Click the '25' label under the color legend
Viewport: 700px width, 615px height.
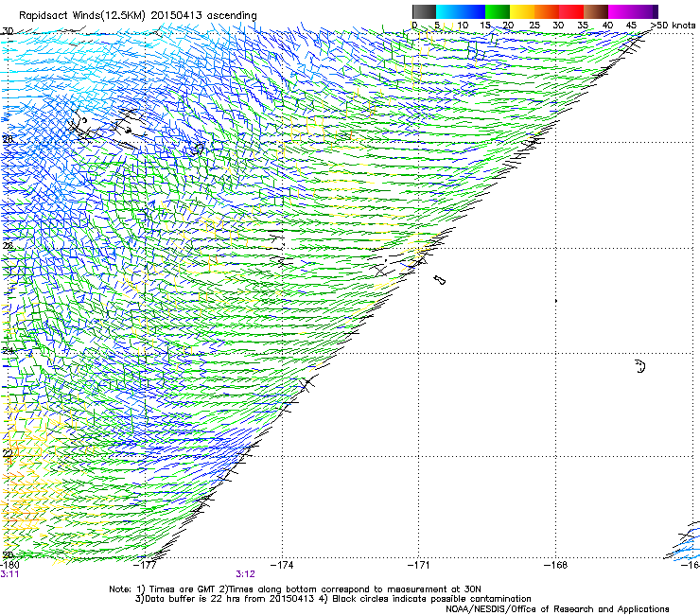coord(534,26)
